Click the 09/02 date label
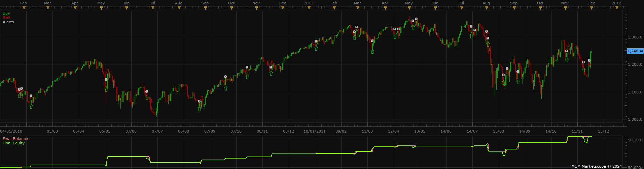The height and width of the screenshot is (169, 644). tap(341, 131)
